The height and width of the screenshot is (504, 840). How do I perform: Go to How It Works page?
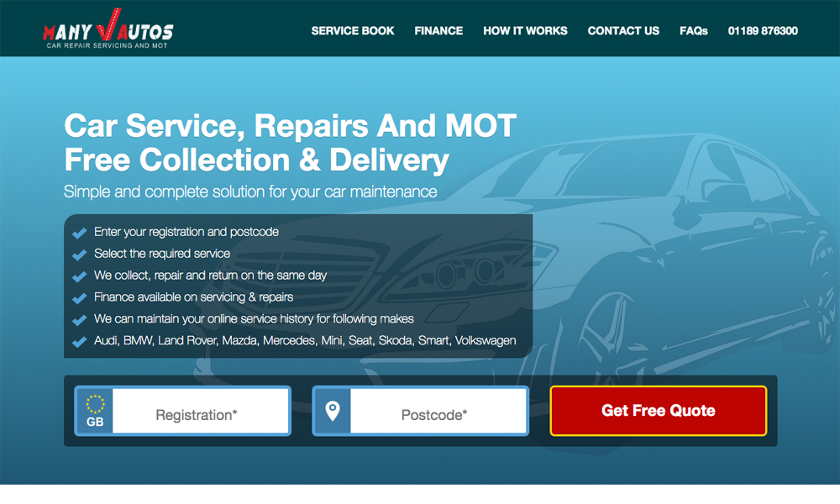click(525, 31)
